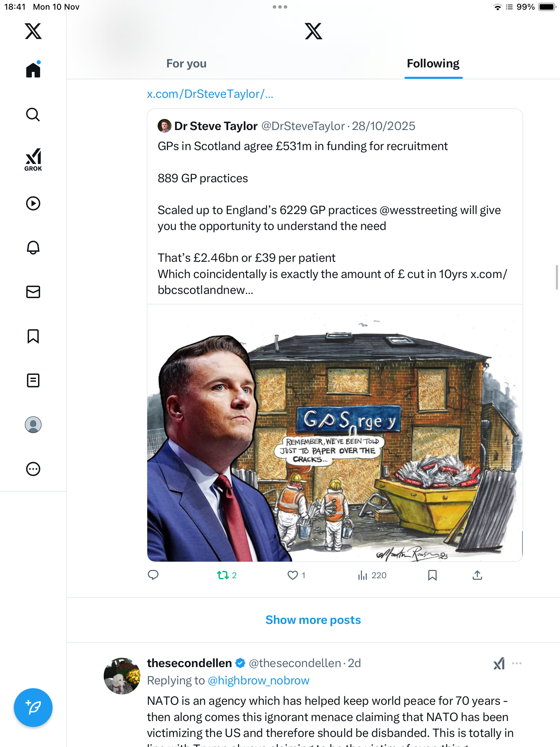Image resolution: width=560 pixels, height=747 pixels.
Task: Compose a new post
Action: [33, 708]
